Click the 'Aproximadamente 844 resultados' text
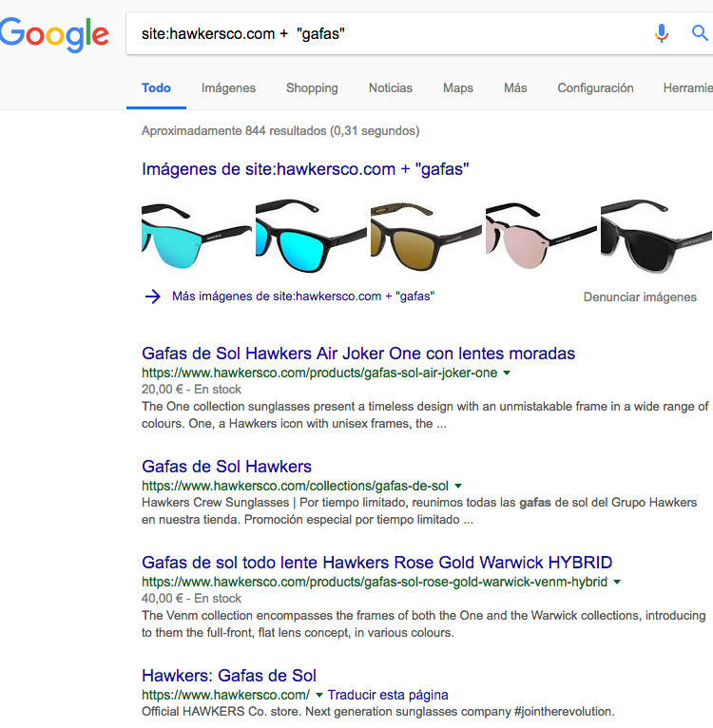The width and height of the screenshot is (713, 728). point(280,131)
